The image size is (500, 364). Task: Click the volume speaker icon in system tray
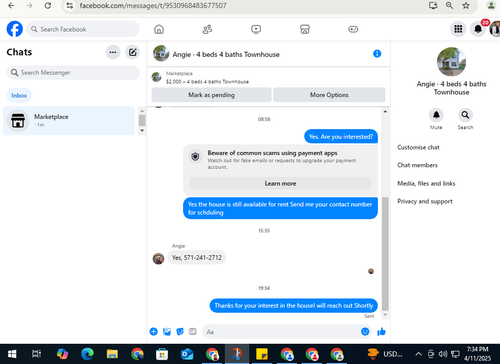pos(443,354)
